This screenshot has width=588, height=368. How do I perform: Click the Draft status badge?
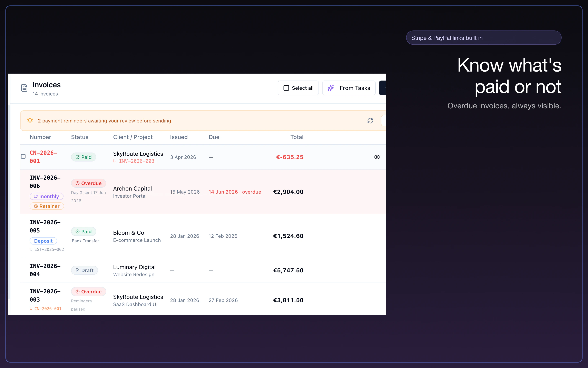84,270
